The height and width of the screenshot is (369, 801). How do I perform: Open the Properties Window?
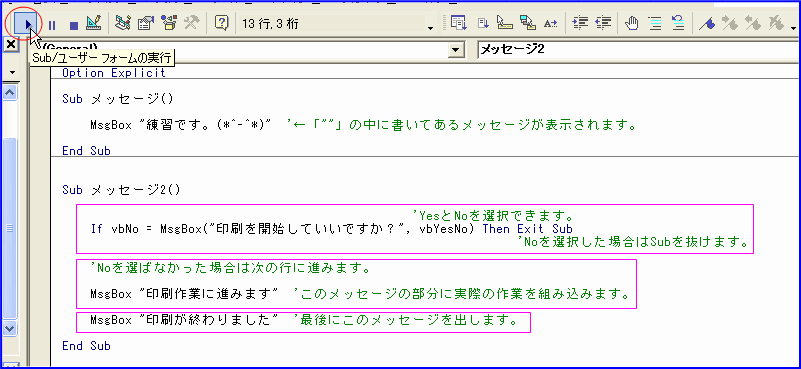coord(146,24)
